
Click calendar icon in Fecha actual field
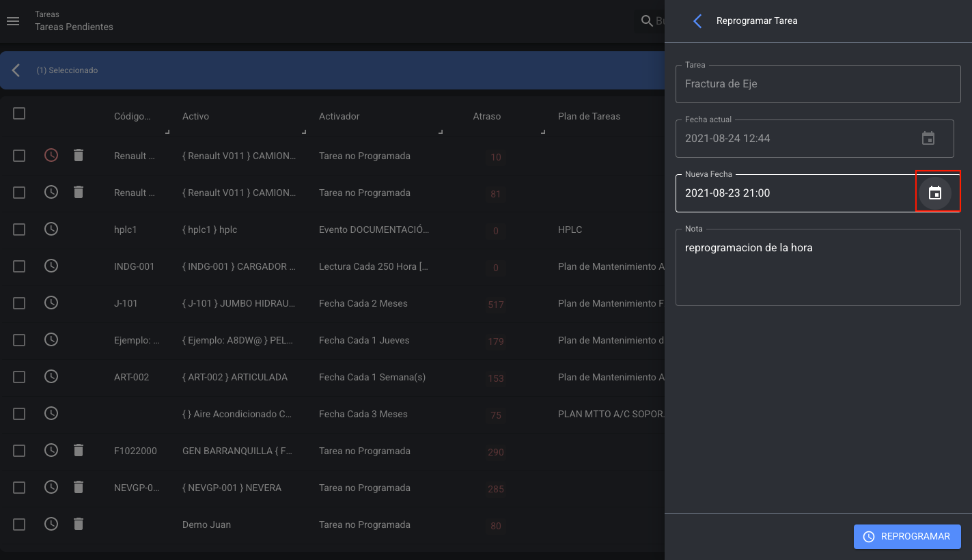click(928, 139)
